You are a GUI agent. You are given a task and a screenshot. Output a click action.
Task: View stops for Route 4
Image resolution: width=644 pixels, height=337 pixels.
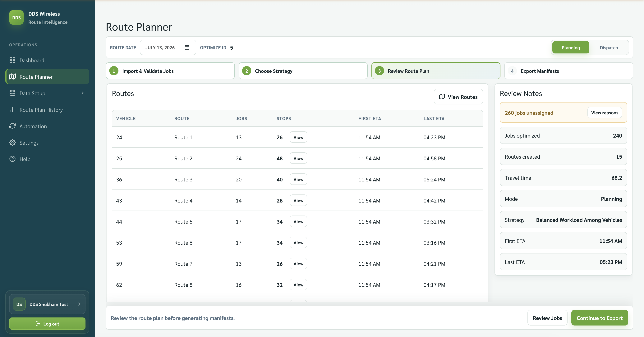pyautogui.click(x=298, y=200)
